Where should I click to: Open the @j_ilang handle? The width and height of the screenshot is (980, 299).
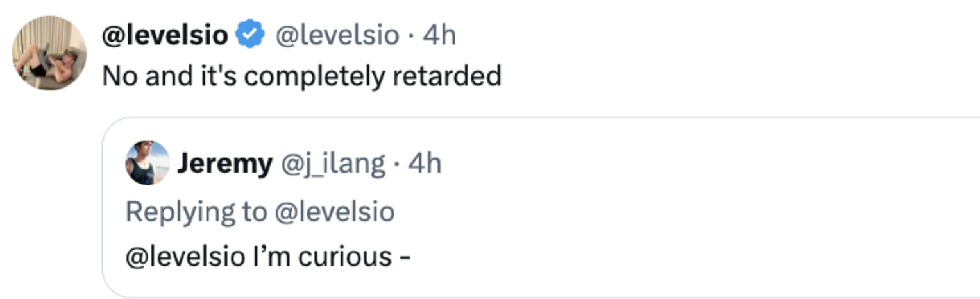333,164
